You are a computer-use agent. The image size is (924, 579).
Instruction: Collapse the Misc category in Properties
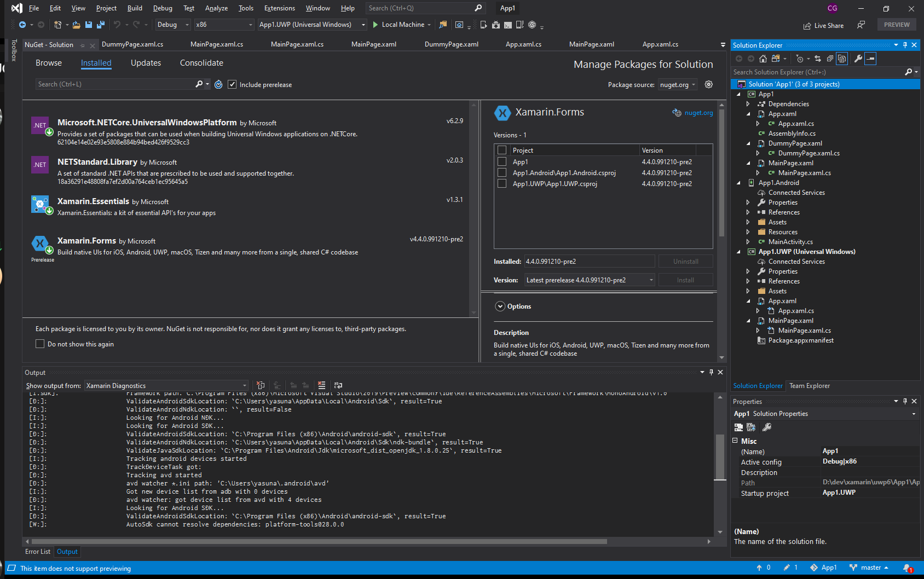pyautogui.click(x=735, y=441)
